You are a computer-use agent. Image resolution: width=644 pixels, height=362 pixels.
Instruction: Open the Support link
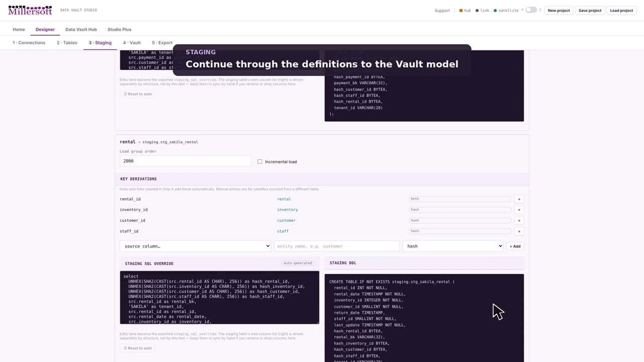click(x=442, y=11)
